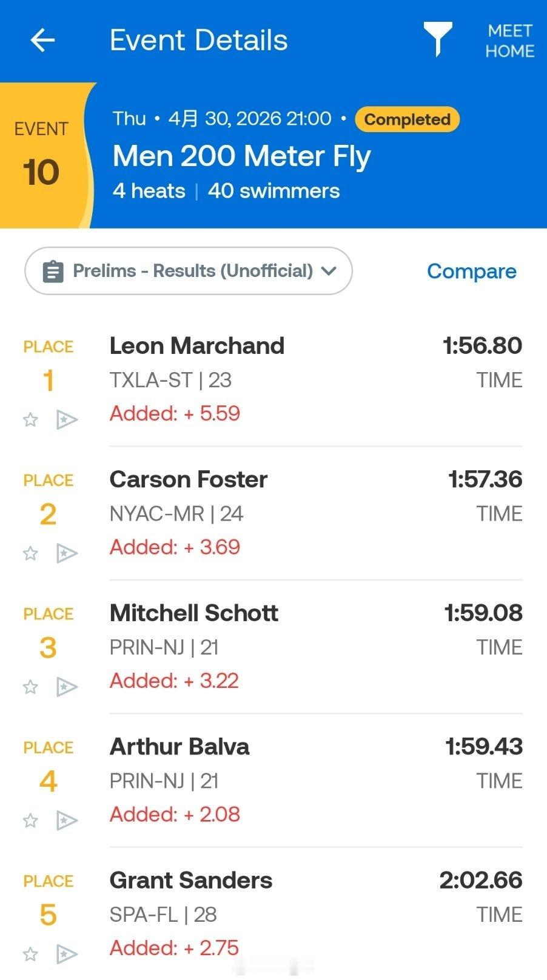Viewport: 547px width, 980px height.
Task: Toggle star for Carson Foster
Action: point(30,553)
